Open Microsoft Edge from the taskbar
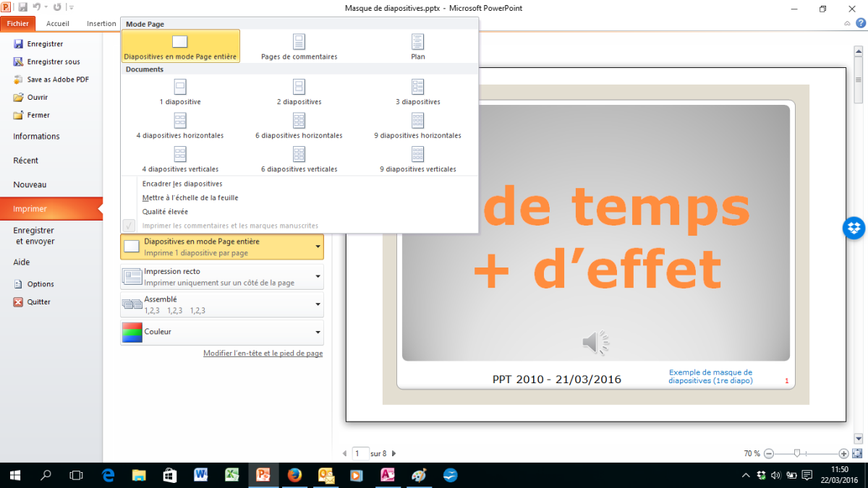This screenshot has height=488, width=868. click(109, 475)
